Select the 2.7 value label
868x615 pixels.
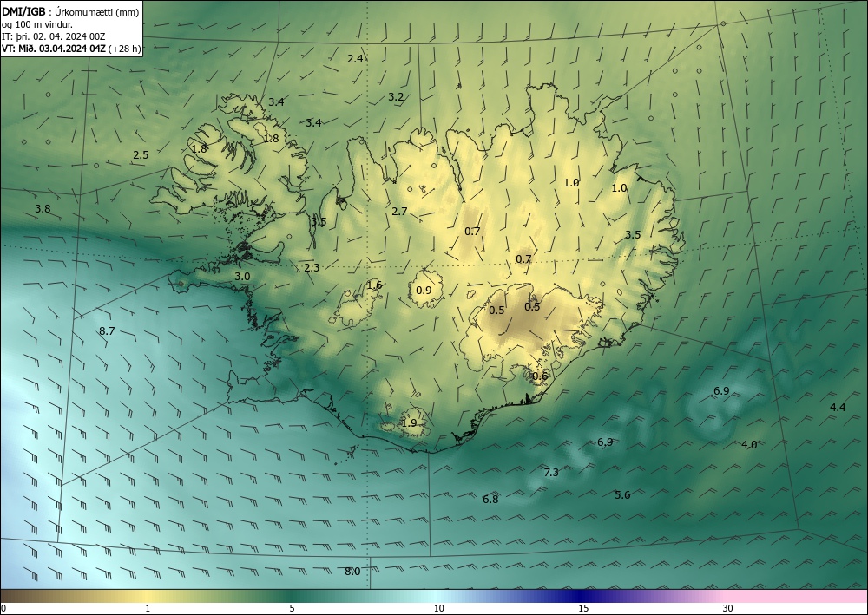tap(399, 212)
